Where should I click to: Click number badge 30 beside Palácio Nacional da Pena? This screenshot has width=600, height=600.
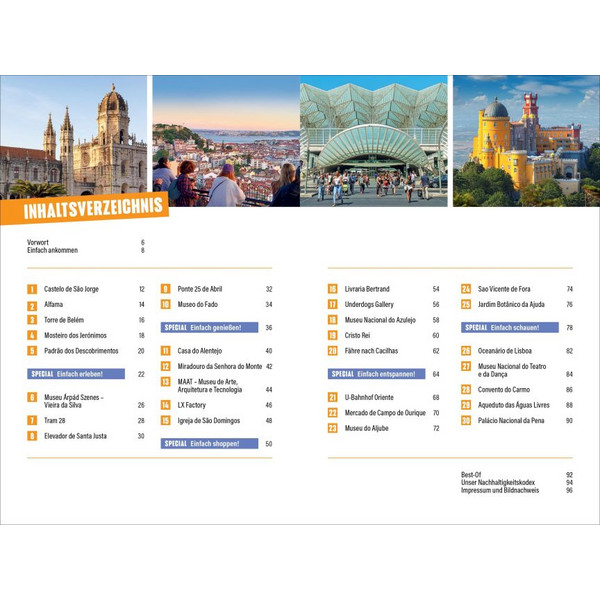[x=466, y=421]
